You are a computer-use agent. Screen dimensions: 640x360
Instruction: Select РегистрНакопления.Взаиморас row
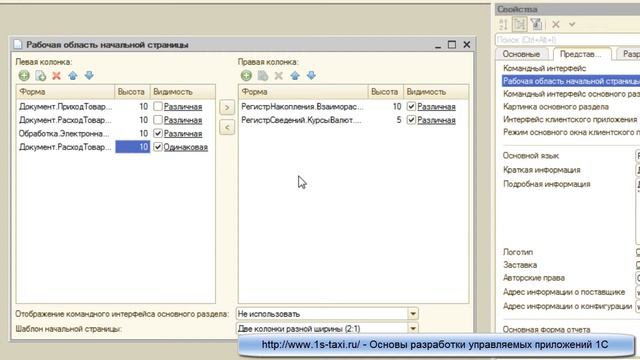click(x=302, y=107)
